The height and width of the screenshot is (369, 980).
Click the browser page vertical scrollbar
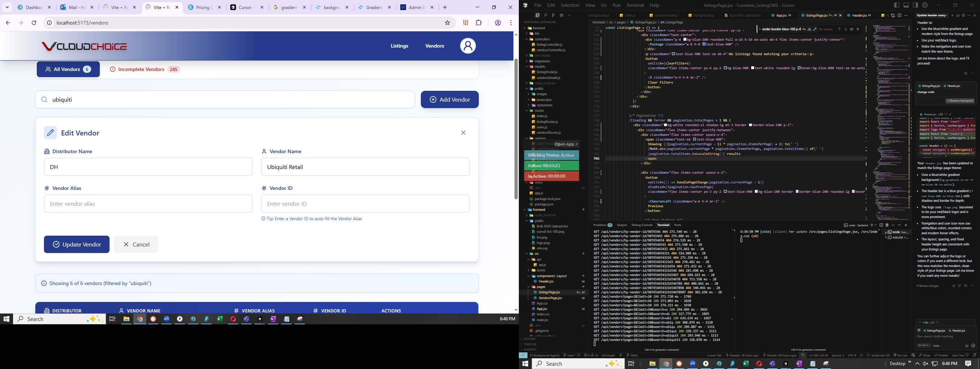click(x=516, y=129)
